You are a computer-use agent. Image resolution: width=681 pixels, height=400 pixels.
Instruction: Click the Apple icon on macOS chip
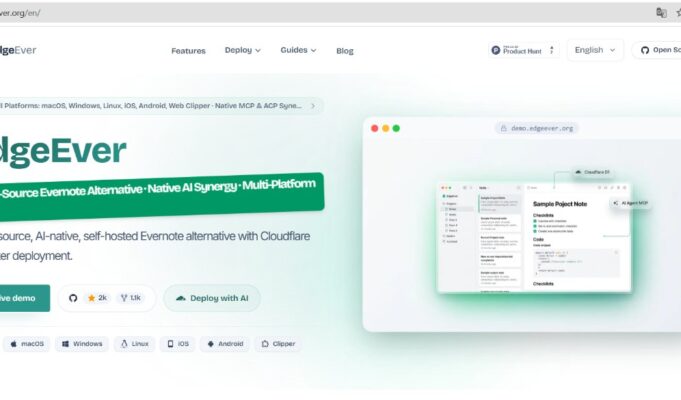pyautogui.click(x=13, y=344)
